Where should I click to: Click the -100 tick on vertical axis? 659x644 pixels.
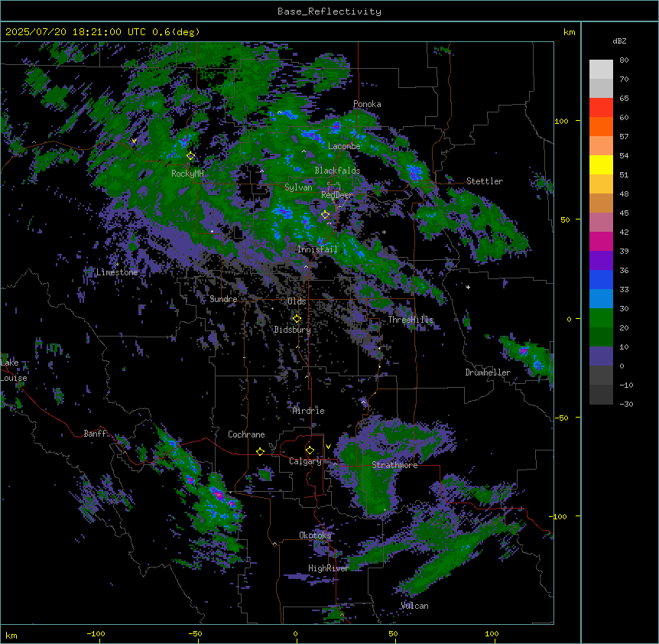coord(559,516)
